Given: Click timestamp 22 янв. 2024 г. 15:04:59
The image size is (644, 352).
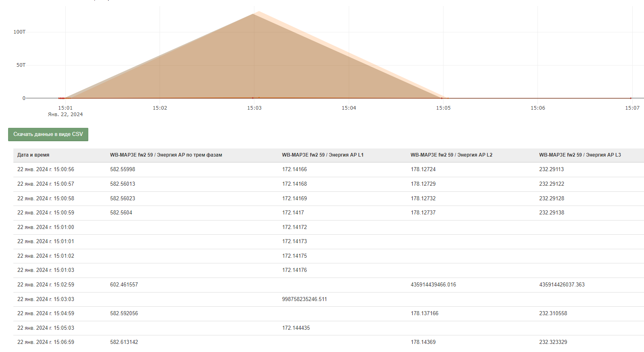Looking at the screenshot, I should pos(46,314).
